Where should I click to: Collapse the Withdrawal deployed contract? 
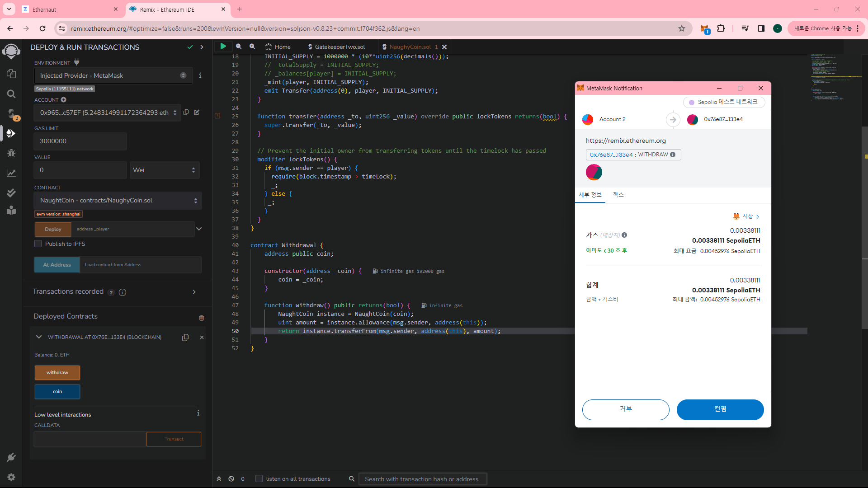coord(39,337)
